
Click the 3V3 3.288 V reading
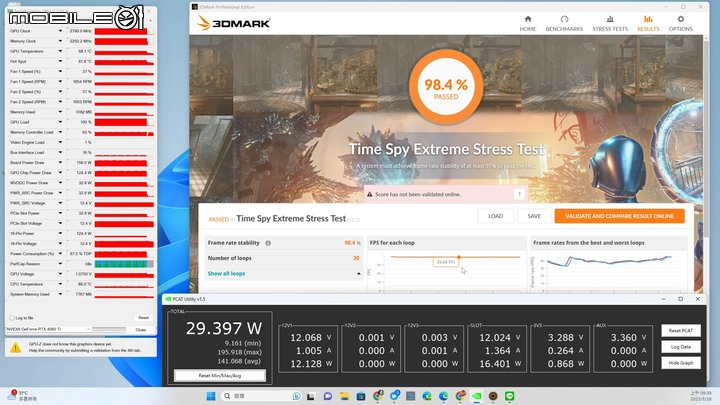[565, 338]
